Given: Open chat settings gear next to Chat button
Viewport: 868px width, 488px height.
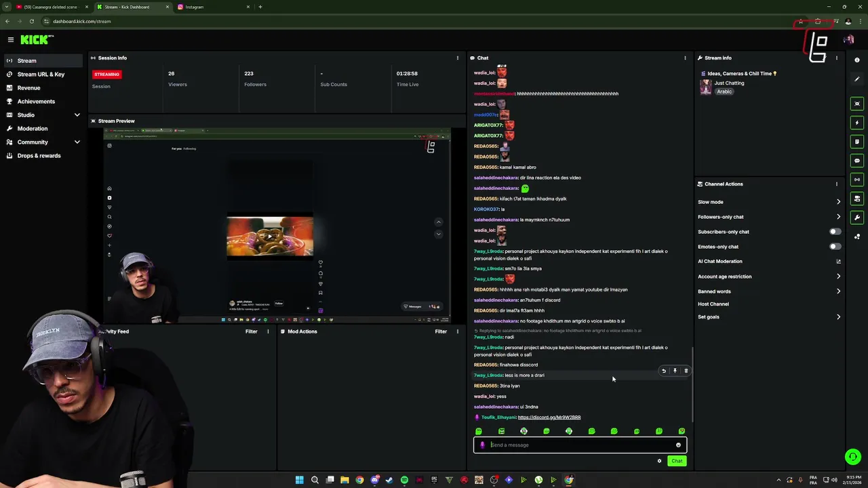Looking at the screenshot, I should [659, 461].
